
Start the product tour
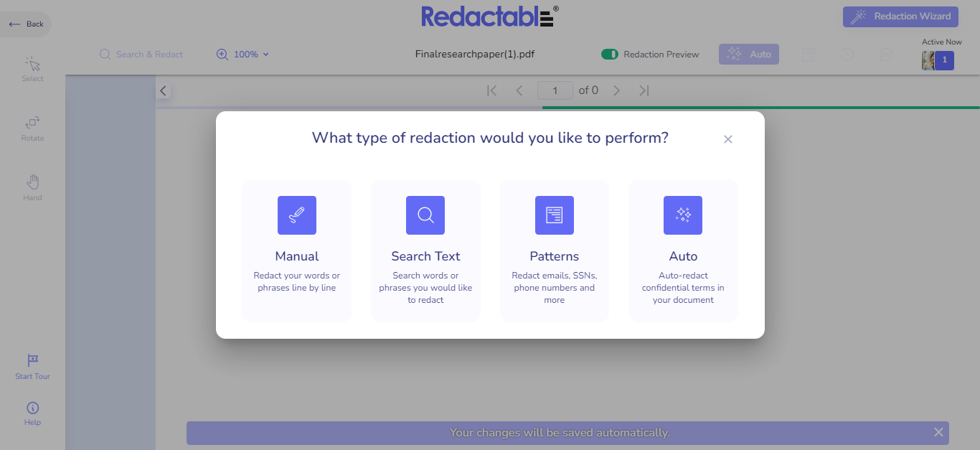click(x=32, y=366)
